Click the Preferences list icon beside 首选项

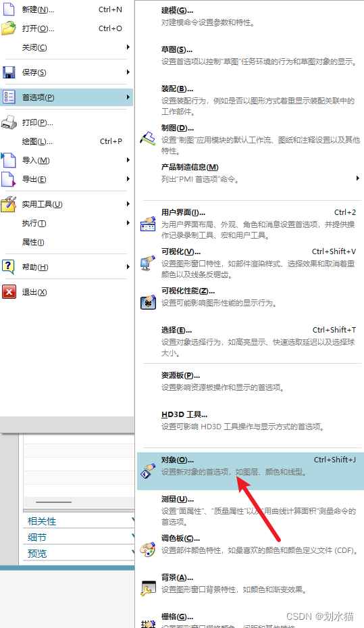pyautogui.click(x=9, y=97)
